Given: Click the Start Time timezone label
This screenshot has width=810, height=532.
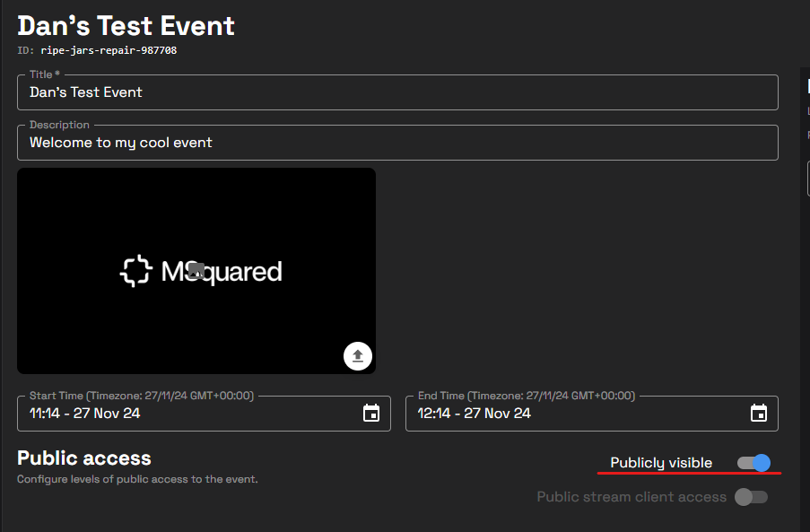Looking at the screenshot, I should click(142, 396).
